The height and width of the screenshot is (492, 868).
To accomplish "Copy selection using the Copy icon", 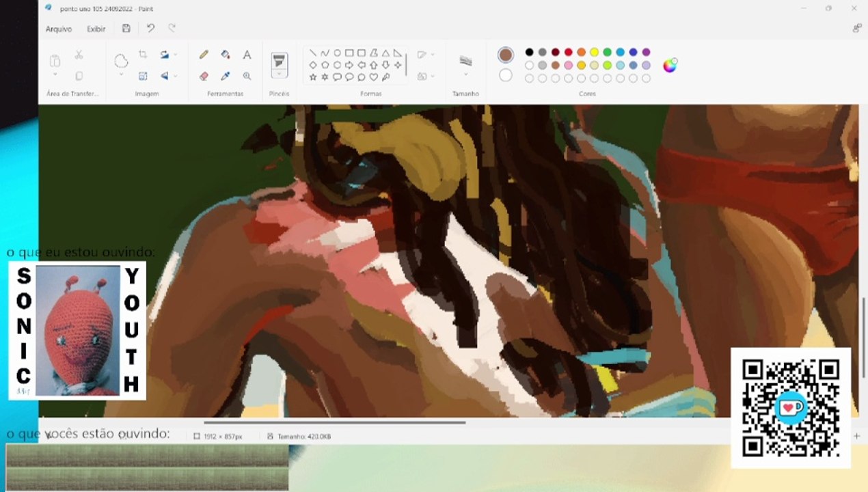I will click(79, 76).
